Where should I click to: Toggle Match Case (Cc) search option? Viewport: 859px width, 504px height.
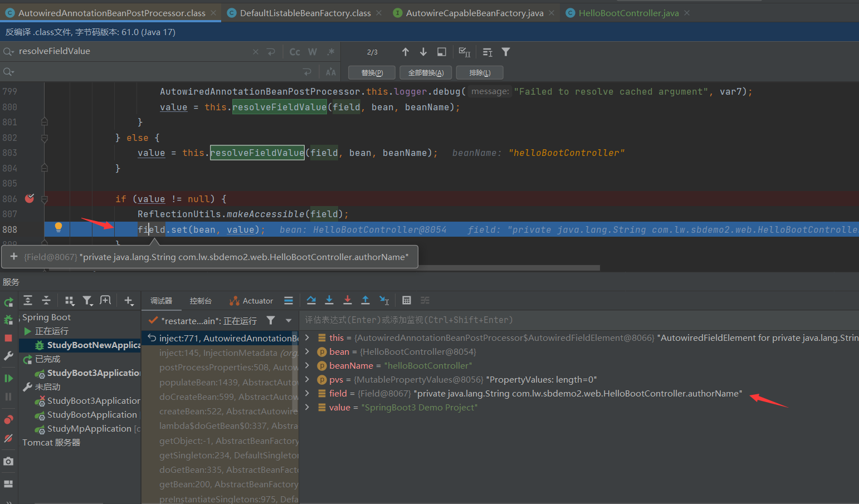pos(295,52)
